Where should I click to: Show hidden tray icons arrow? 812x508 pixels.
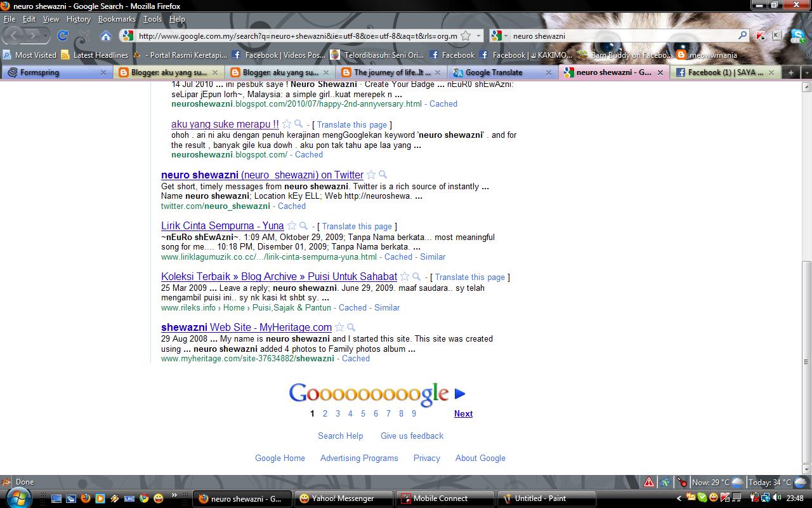(680, 498)
